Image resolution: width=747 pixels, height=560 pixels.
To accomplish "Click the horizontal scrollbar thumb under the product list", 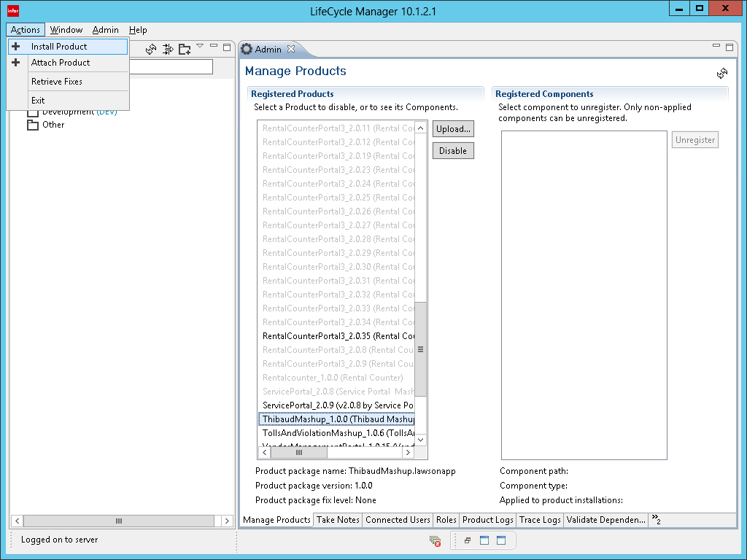I will [x=298, y=453].
